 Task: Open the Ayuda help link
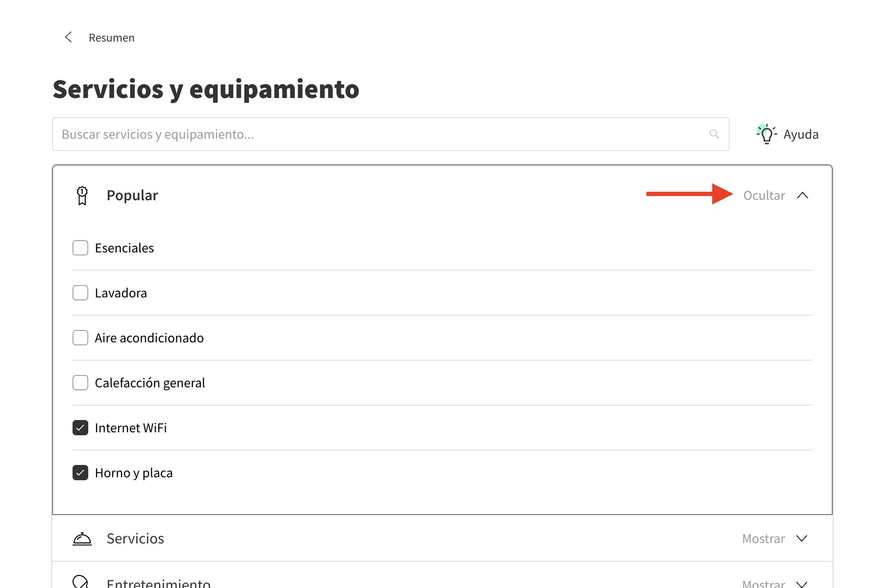(801, 134)
